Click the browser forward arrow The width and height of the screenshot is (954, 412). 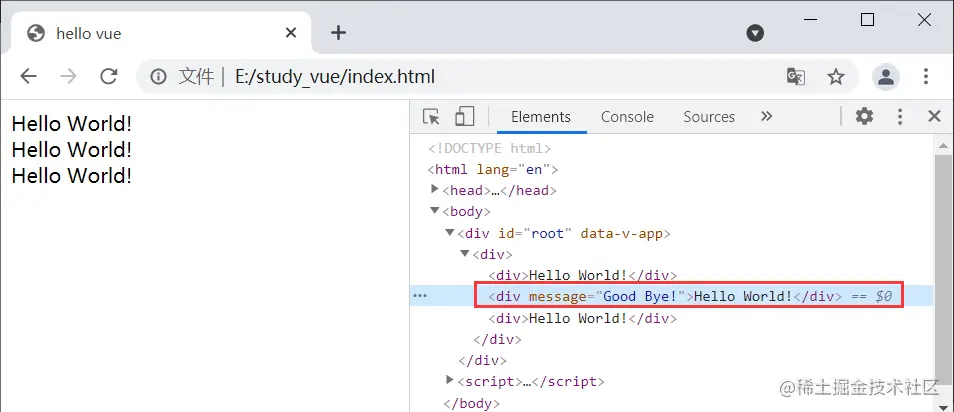click(x=68, y=77)
